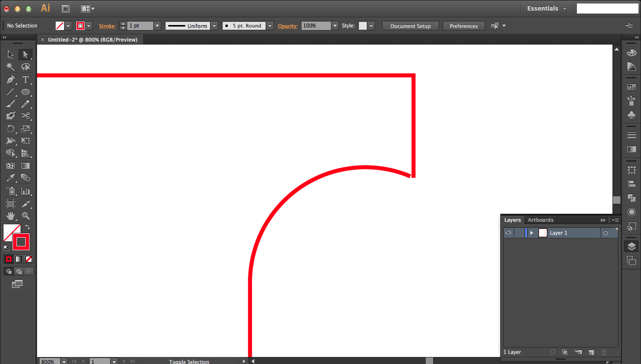Image resolution: width=641 pixels, height=364 pixels.
Task: Open the Layers panel flyout menu
Action: 615,220
